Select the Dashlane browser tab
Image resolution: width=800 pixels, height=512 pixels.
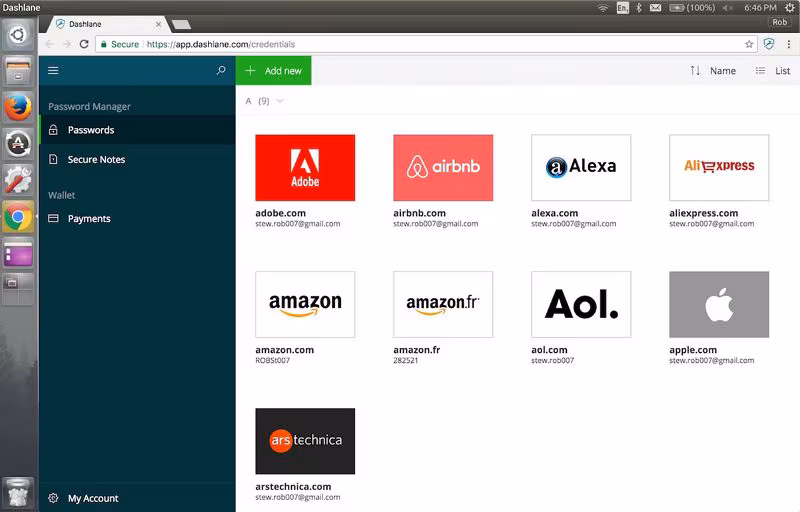click(107, 24)
